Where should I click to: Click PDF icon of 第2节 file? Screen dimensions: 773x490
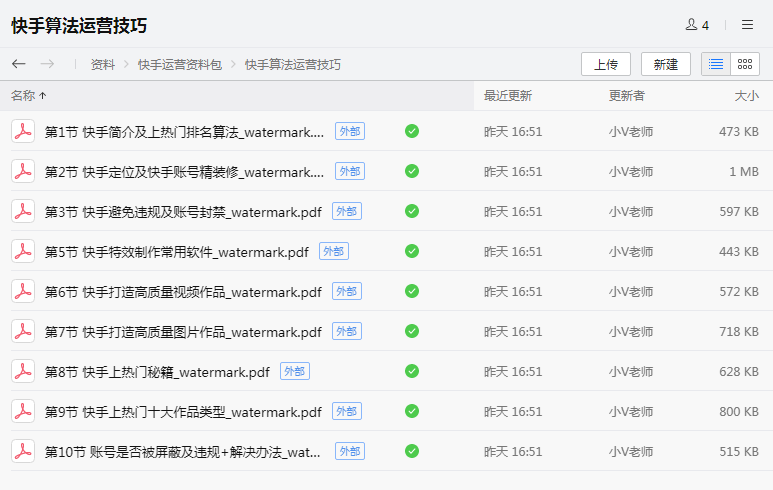tap(23, 171)
